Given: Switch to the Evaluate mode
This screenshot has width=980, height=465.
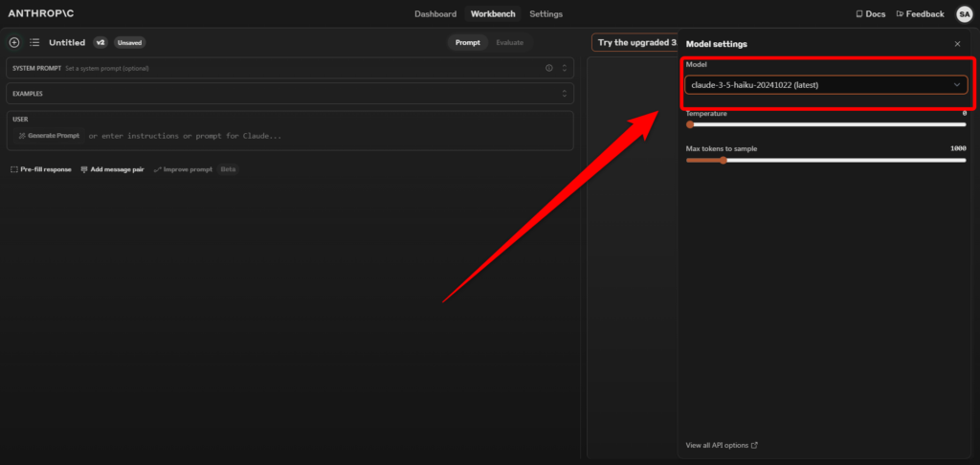Looking at the screenshot, I should point(509,42).
